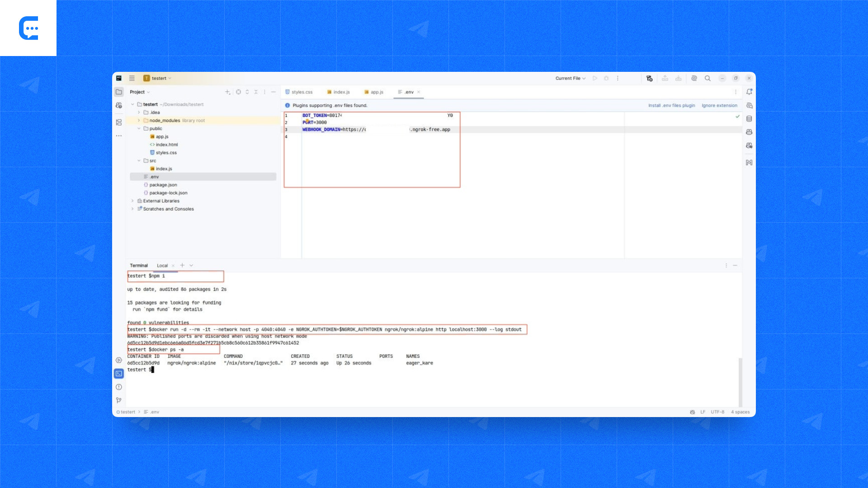This screenshot has width=868, height=488.
Task: Click the Search Everywhere magnifier icon
Action: (x=708, y=78)
